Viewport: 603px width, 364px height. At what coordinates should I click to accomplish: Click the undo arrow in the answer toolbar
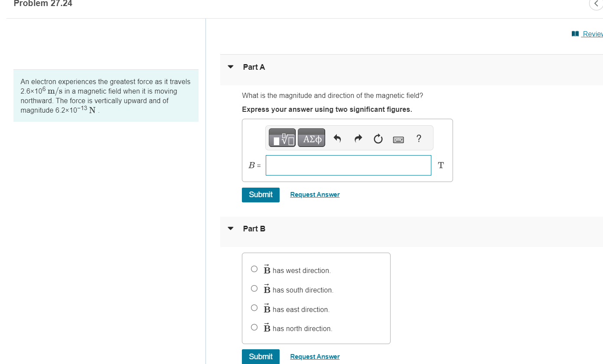tap(337, 137)
